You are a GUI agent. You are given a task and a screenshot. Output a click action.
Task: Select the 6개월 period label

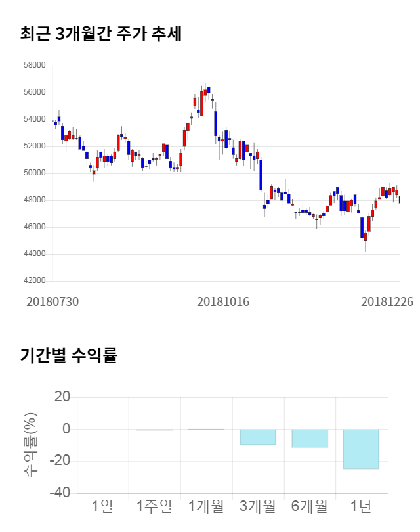pyautogui.click(x=310, y=506)
